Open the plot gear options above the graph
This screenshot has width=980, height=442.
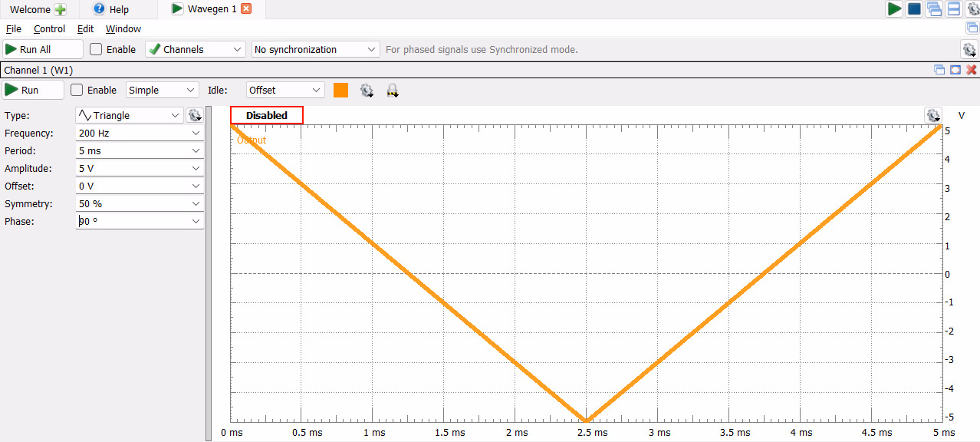tap(933, 115)
